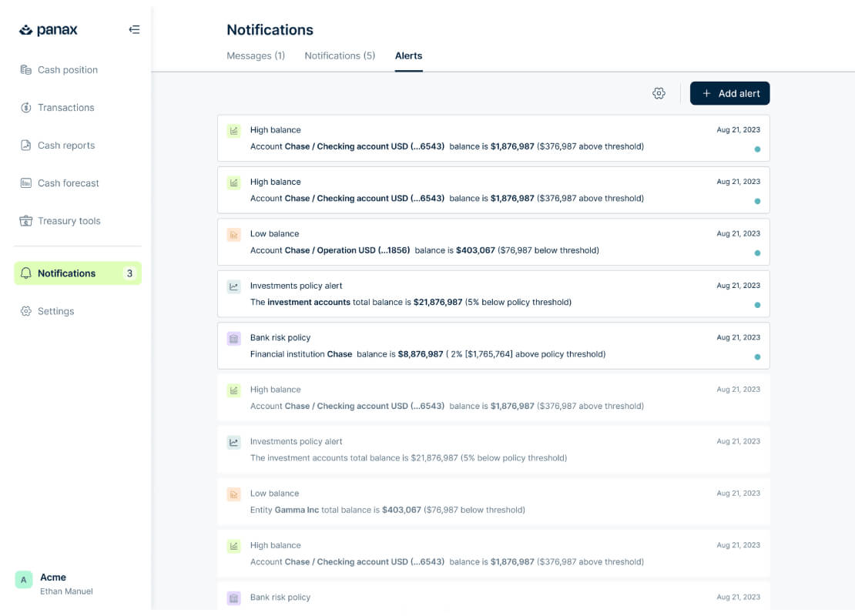Click the unread Bank risk policy title

[280, 337]
